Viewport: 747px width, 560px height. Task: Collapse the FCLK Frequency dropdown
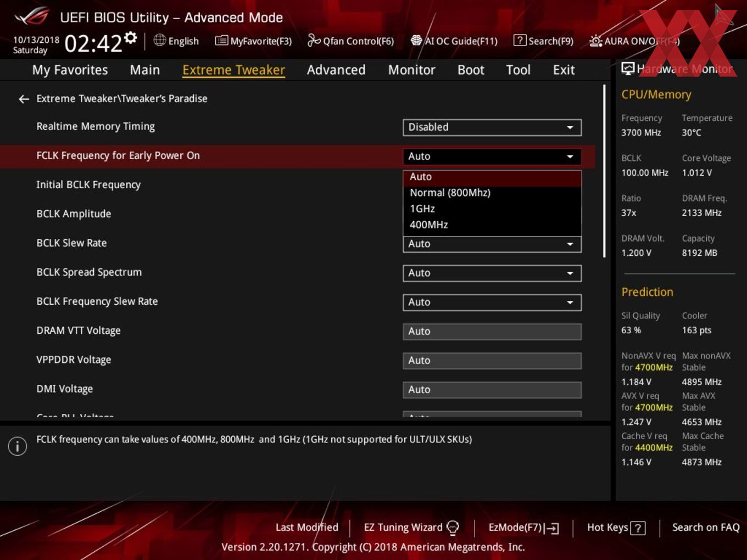point(492,156)
